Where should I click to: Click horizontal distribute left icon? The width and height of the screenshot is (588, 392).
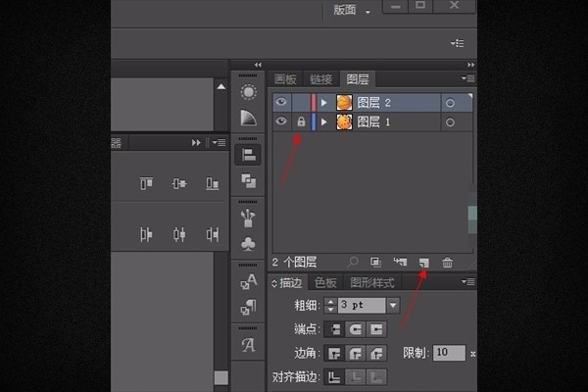point(146,234)
